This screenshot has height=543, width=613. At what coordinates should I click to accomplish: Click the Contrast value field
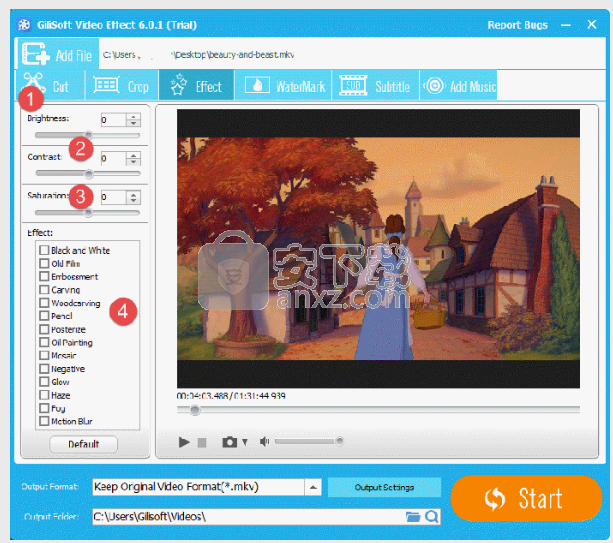[113, 158]
